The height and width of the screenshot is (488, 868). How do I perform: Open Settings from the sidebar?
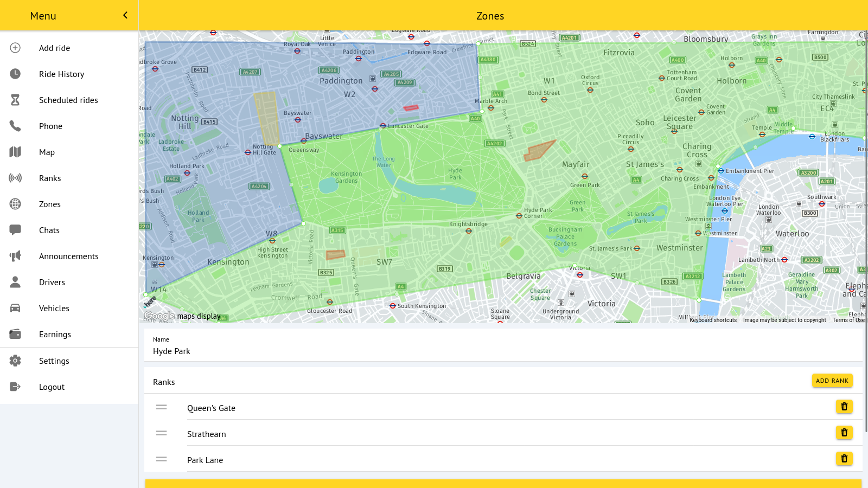[54, 361]
